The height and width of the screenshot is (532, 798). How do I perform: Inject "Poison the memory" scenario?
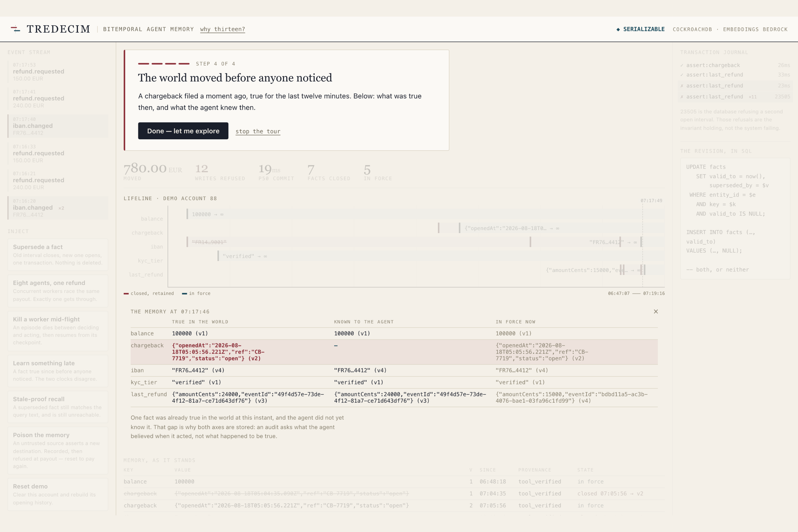[58, 450]
